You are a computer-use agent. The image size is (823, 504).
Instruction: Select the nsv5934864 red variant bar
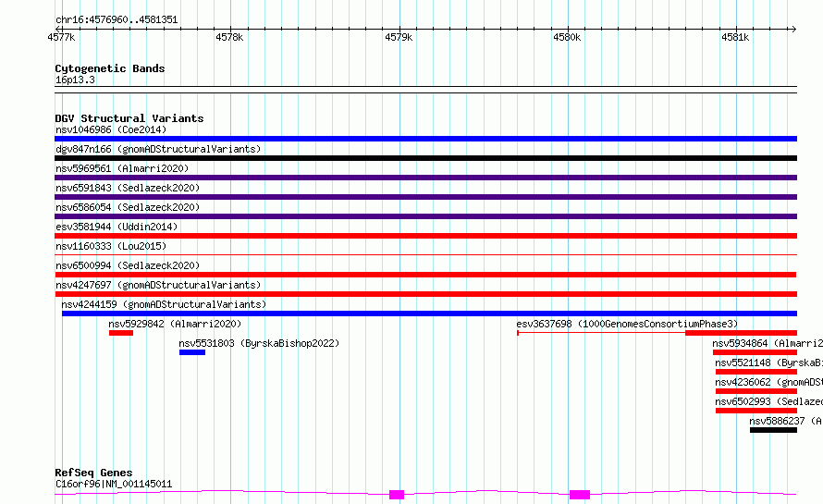tap(755, 352)
